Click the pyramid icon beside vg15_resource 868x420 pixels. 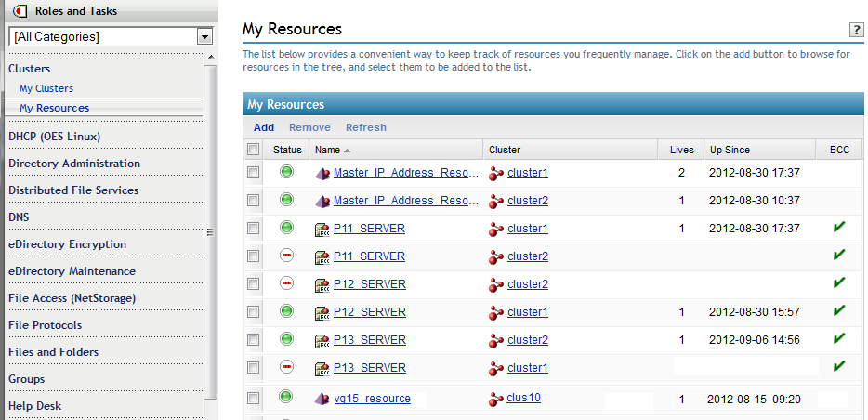322,399
